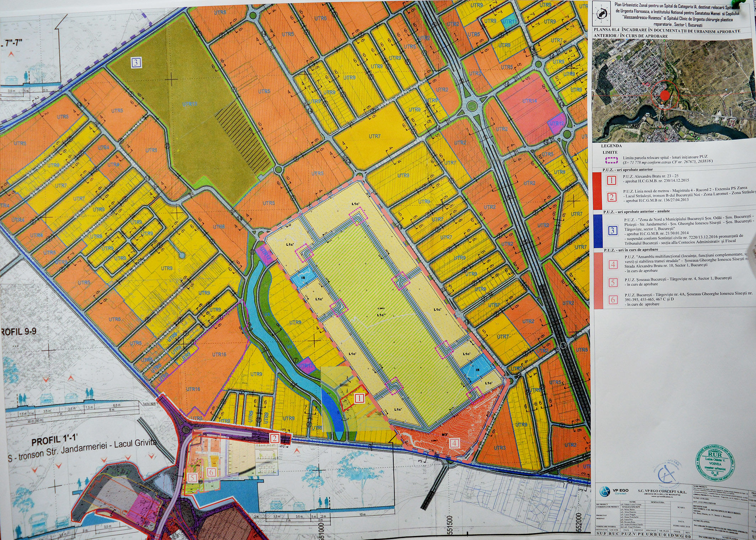Click the pink color bar beside legend entries 4 to 6
The height and width of the screenshot is (540, 756).
point(598,280)
